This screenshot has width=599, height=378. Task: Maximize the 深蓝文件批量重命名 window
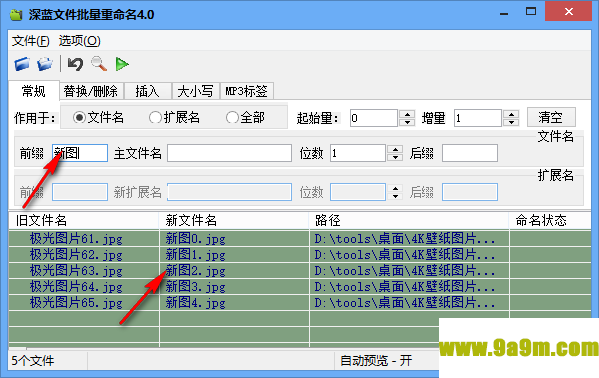(x=531, y=11)
